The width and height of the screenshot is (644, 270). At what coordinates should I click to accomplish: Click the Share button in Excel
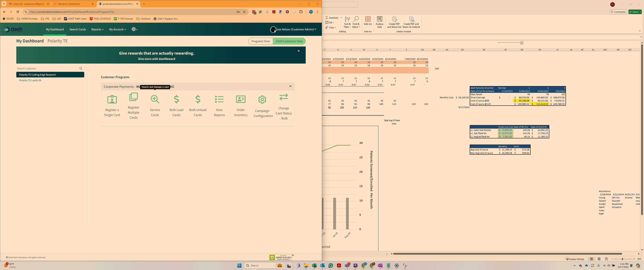(x=635, y=12)
